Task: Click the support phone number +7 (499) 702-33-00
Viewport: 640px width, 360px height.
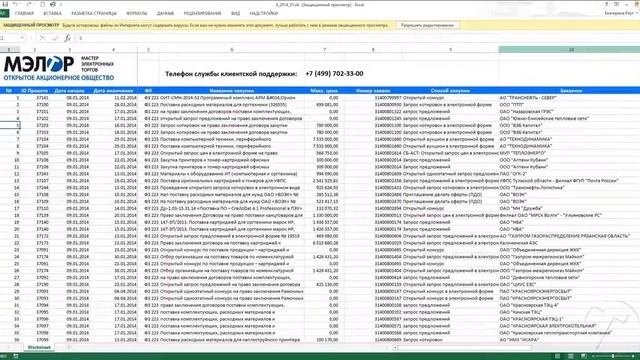Action: coord(334,74)
